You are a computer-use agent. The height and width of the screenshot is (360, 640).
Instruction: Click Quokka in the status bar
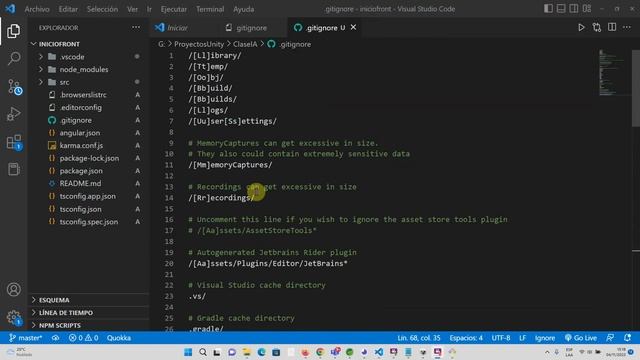119,338
